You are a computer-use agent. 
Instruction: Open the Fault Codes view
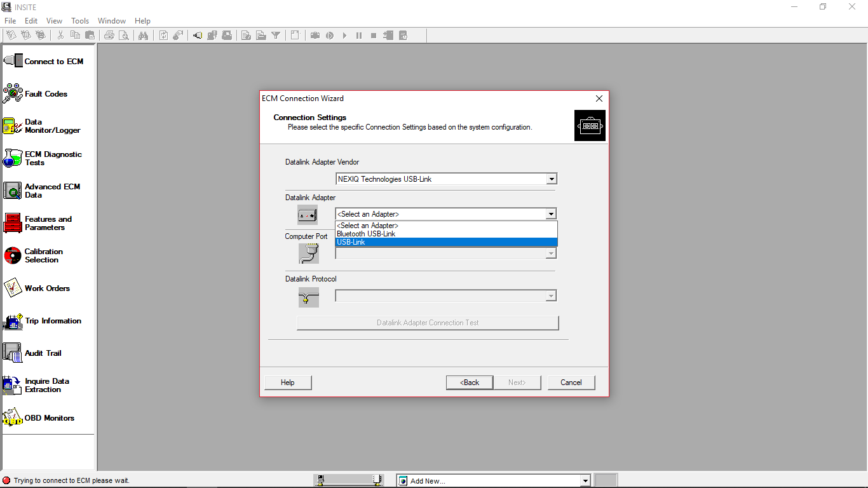click(36, 94)
